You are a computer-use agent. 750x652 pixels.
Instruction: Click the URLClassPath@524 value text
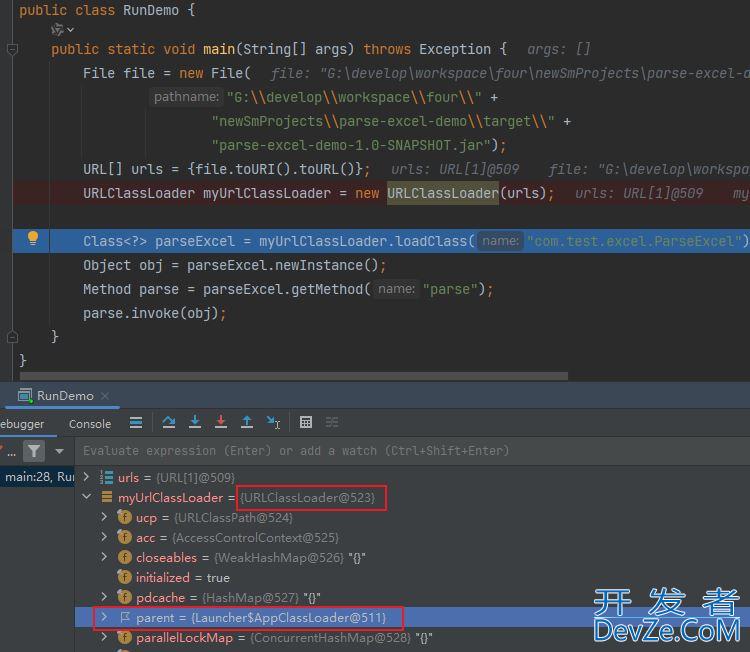(233, 518)
